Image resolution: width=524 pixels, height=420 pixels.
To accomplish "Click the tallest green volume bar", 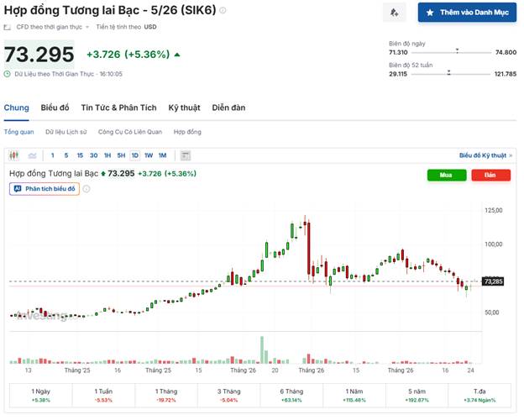I will point(262,349).
